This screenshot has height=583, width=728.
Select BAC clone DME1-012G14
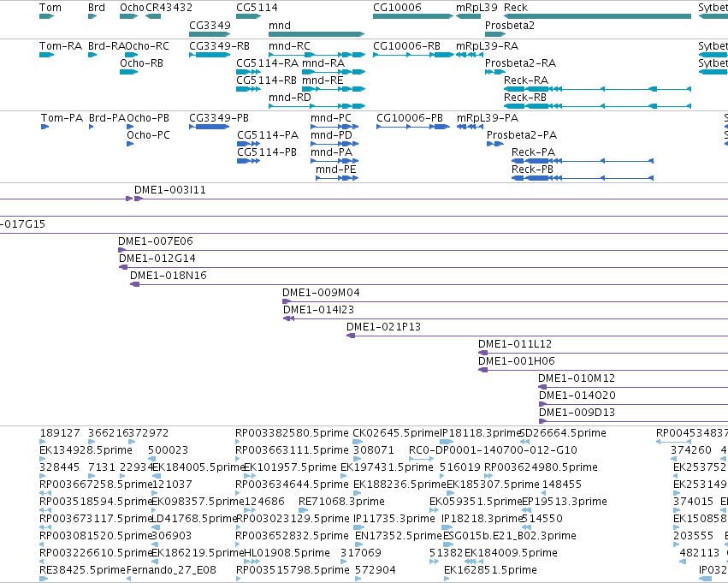[423, 268]
